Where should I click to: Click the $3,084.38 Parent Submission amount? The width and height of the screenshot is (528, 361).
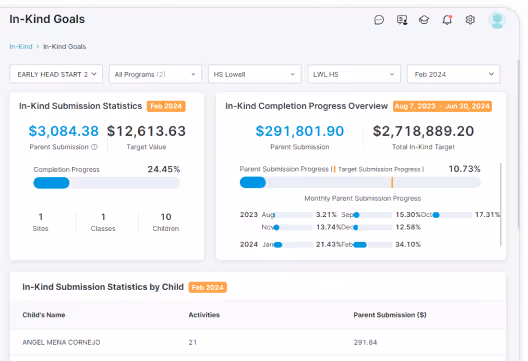64,131
